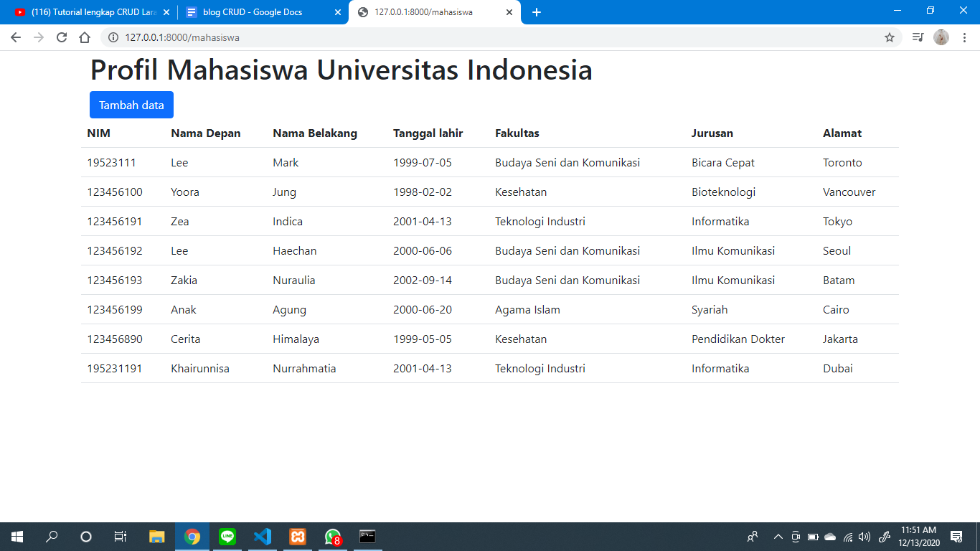The width and height of the screenshot is (980, 551).
Task: Open the XAMPP control panel from taskbar
Action: click(297, 536)
